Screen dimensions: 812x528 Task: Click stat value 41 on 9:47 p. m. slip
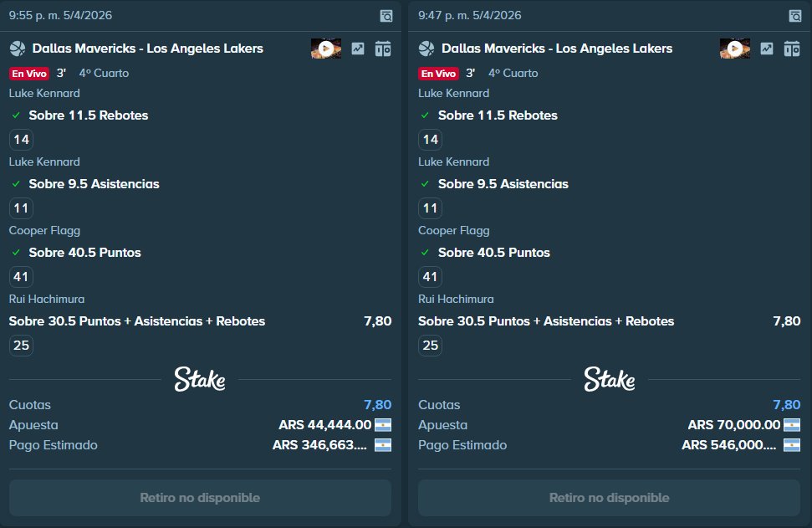[431, 277]
